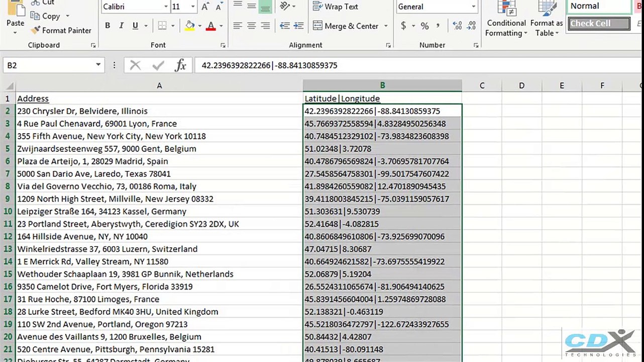Toggle Wrap Text

click(x=335, y=7)
